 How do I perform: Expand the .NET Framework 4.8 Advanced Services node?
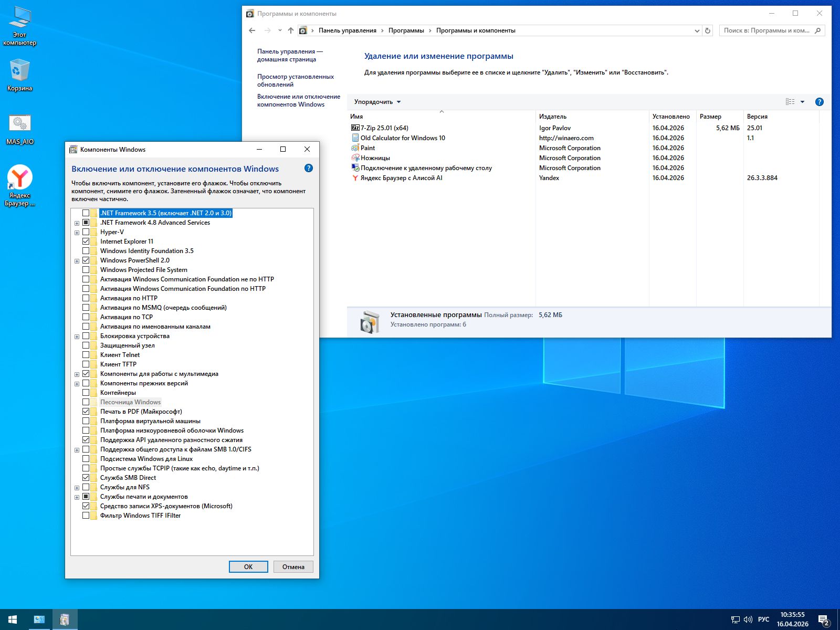(x=77, y=223)
